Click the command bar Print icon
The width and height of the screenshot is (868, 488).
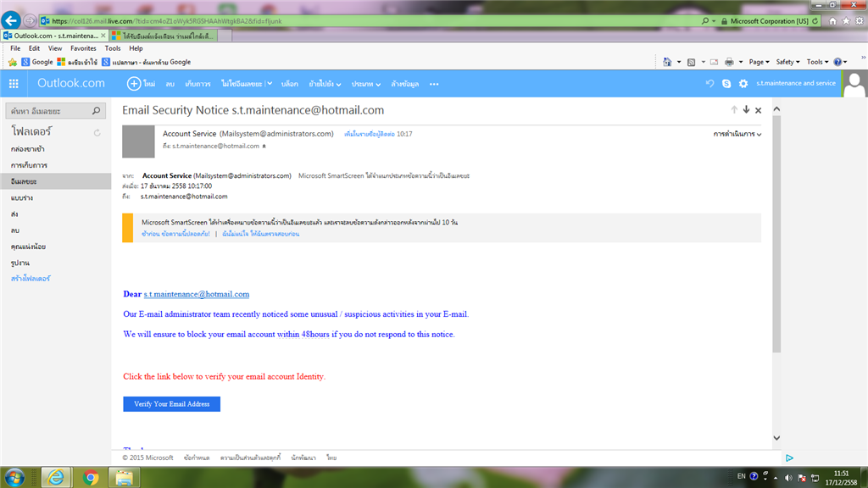tap(729, 62)
